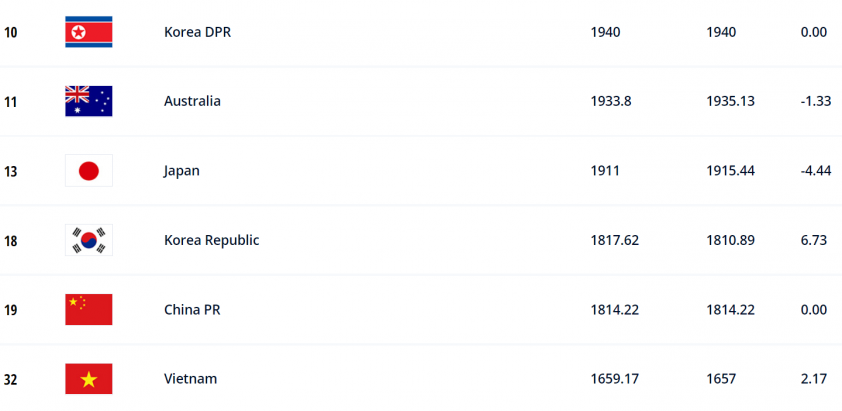Screen dimensions: 842x411
Task: Click Korea Republic's points change 6.73
Action: [814, 241]
